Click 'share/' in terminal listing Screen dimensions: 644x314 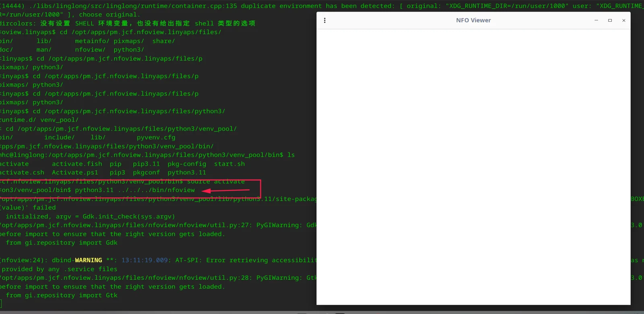(x=163, y=41)
